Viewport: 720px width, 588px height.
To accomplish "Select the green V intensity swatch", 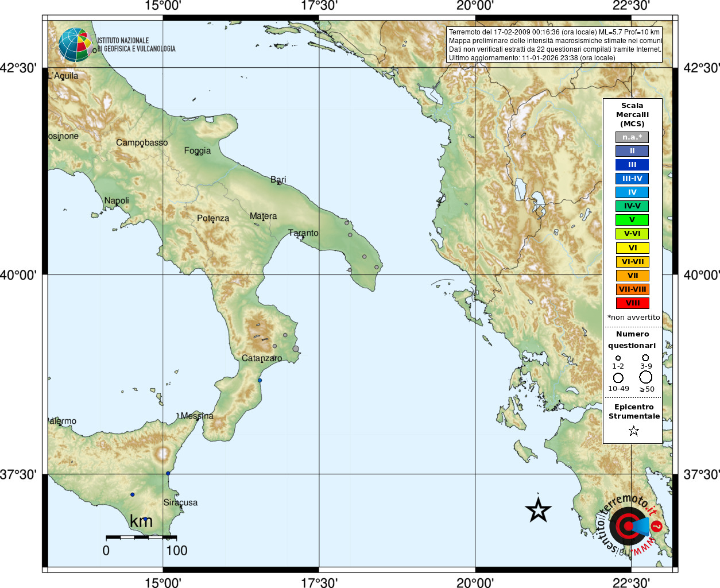I will [x=632, y=220].
